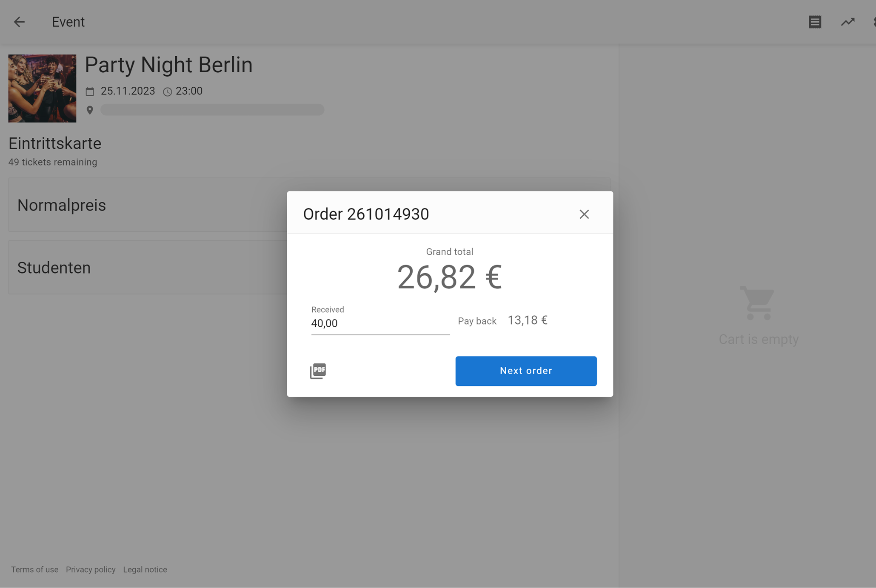
Task: Open the orders receipt list icon
Action: pyautogui.click(x=815, y=22)
